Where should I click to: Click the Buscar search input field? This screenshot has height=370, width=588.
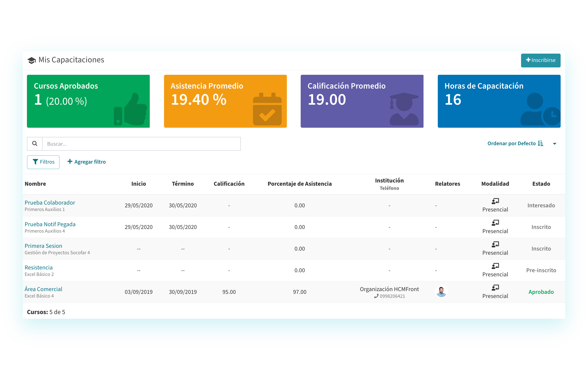(x=141, y=144)
